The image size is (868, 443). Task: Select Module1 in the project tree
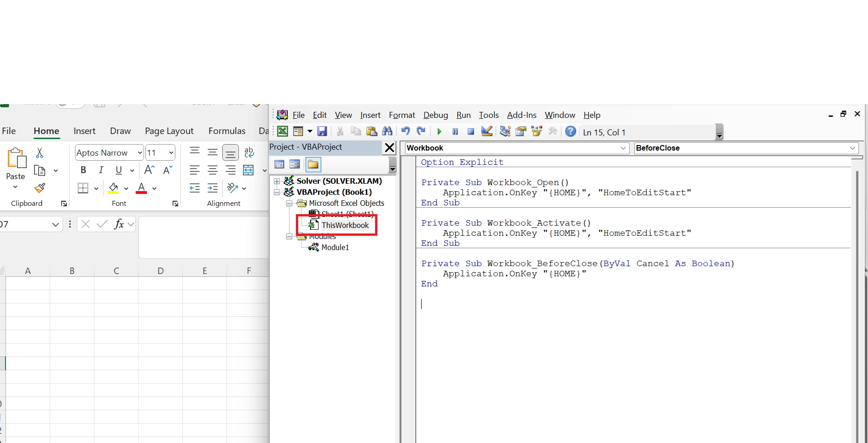[x=335, y=247]
